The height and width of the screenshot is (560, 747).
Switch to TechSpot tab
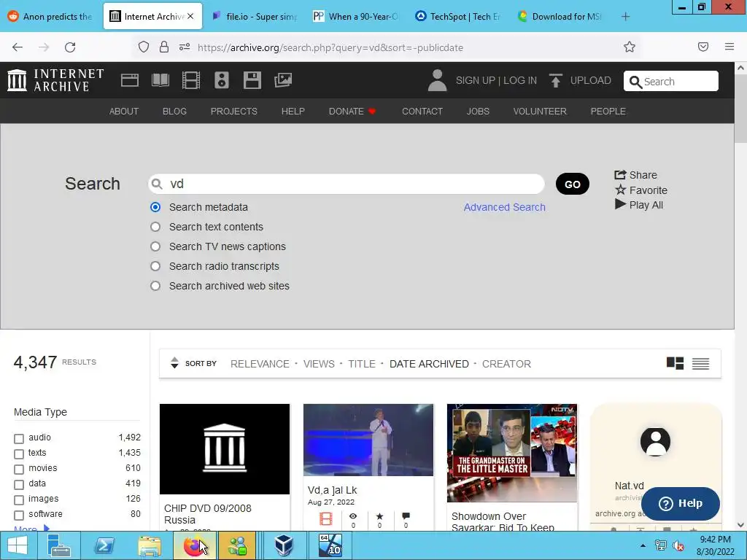(x=457, y=17)
